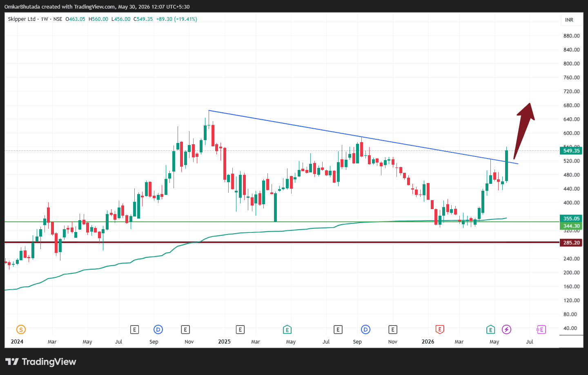Click E earnings marker above the 2025 label
Viewport: 588px width, 375px height.
240,329
